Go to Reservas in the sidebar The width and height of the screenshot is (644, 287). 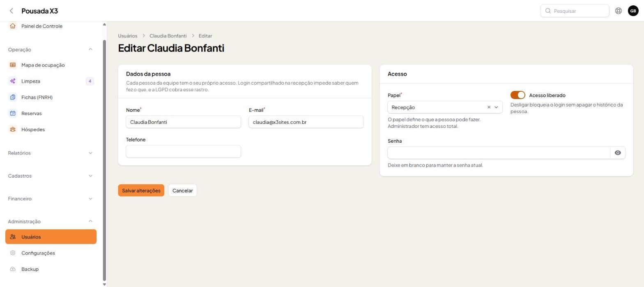51,113
